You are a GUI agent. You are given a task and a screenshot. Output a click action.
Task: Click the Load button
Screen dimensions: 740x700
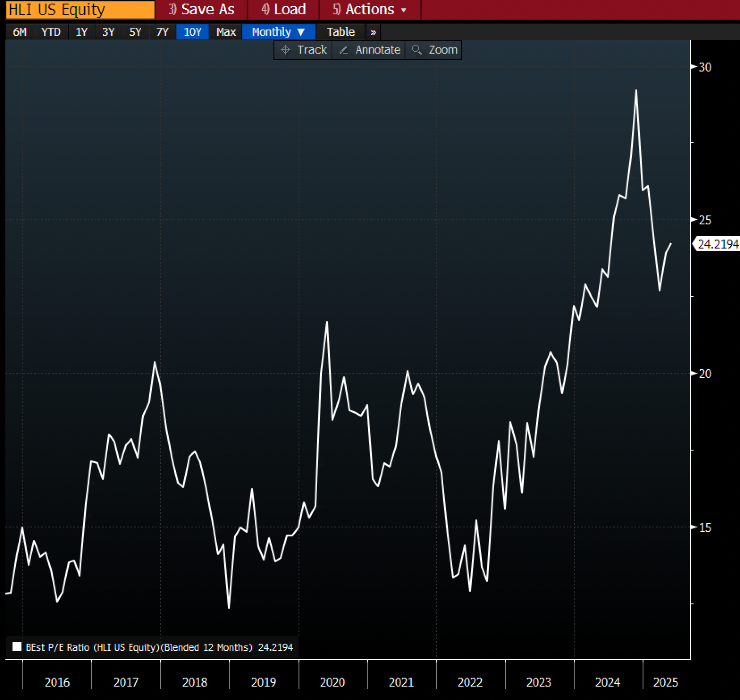pos(283,9)
